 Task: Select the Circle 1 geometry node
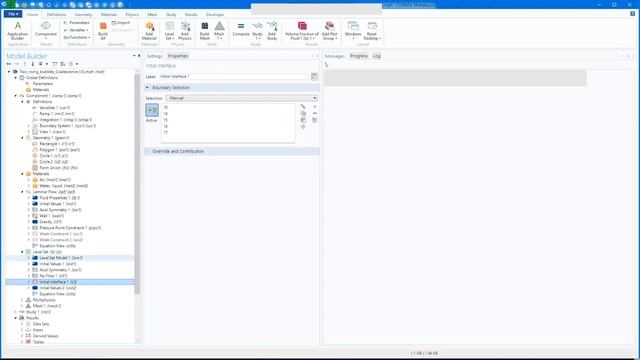coord(50,156)
